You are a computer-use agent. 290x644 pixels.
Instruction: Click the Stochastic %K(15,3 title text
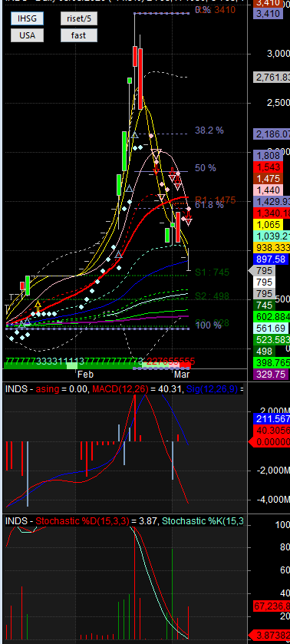point(203,520)
